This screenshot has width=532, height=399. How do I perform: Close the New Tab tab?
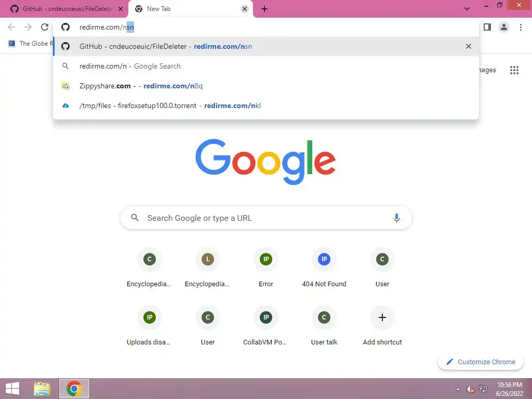[244, 9]
